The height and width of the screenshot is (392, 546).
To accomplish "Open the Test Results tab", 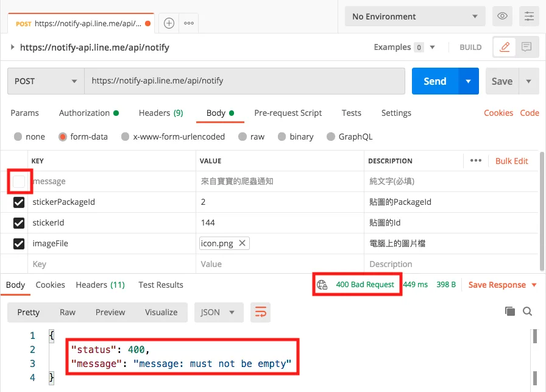I will [x=161, y=285].
